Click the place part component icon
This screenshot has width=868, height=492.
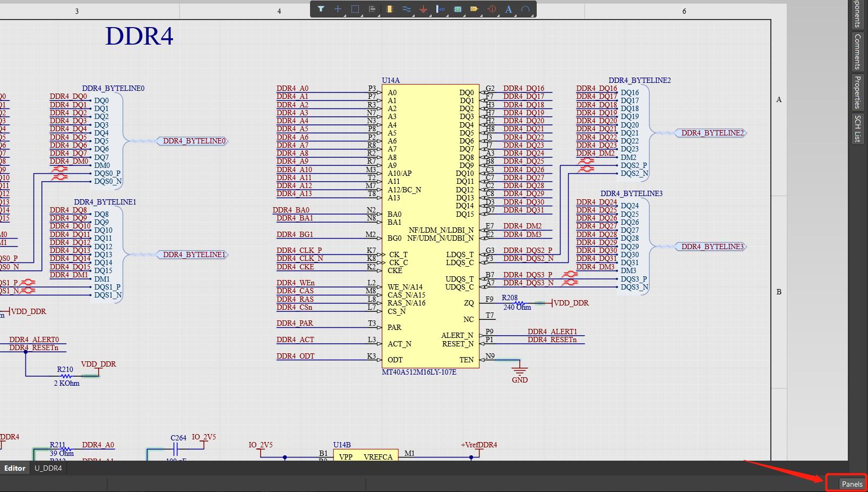point(390,9)
